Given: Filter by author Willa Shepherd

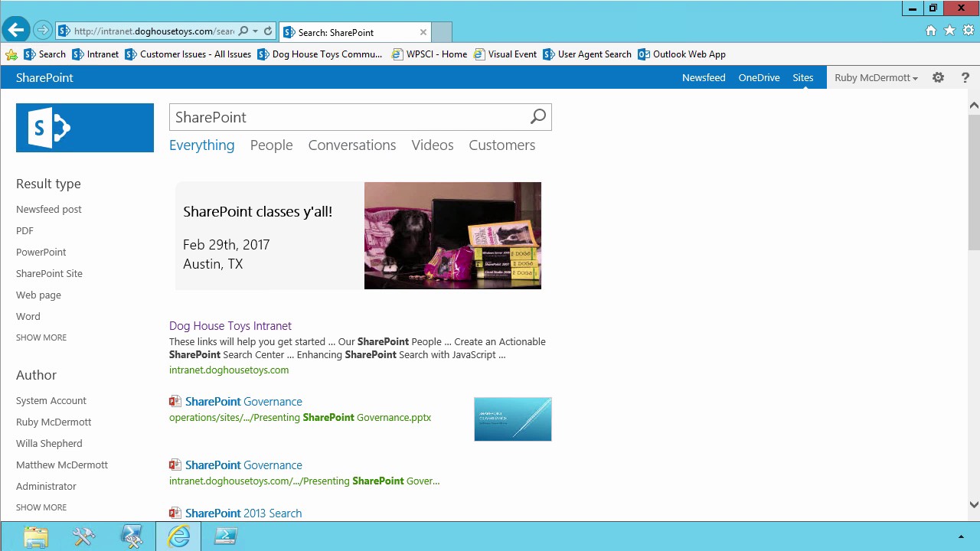Looking at the screenshot, I should pos(49,443).
